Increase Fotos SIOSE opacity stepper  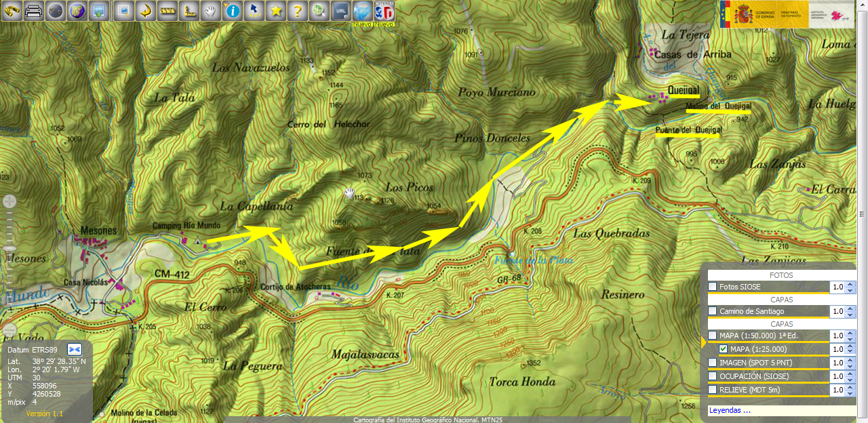click(851, 285)
